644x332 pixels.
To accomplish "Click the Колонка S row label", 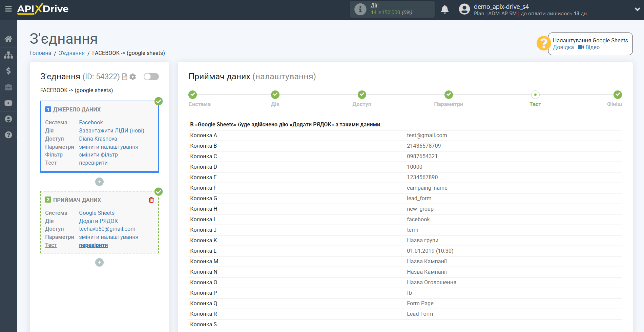I will pos(203,324).
